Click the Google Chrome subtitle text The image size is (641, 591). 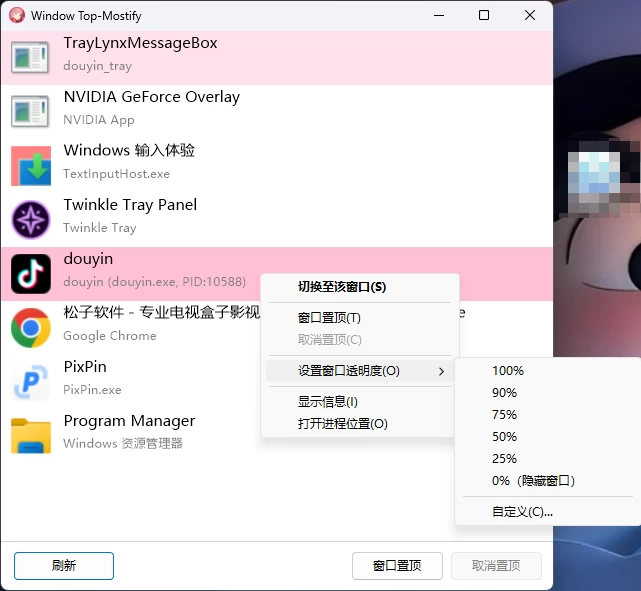tap(110, 336)
